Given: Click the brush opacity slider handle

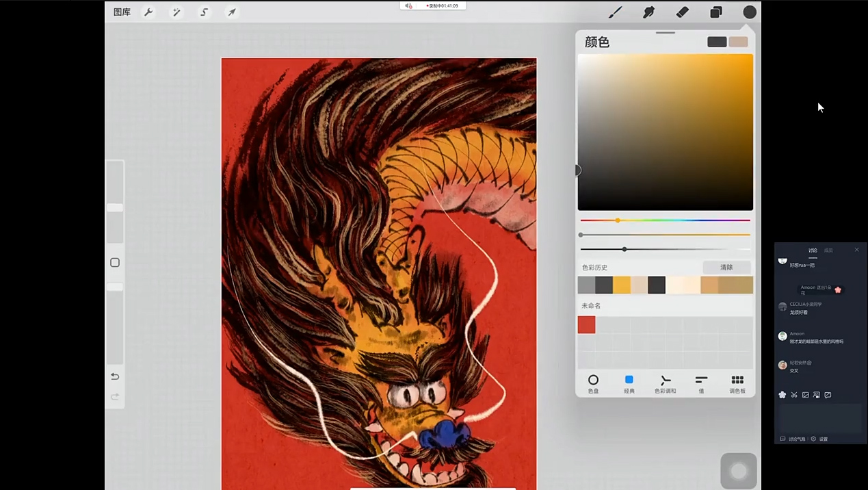Looking at the screenshot, I should tap(115, 287).
